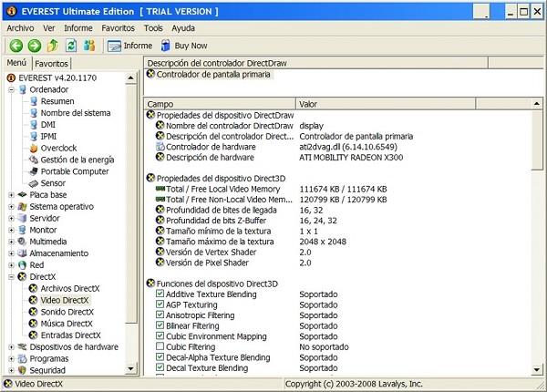Toggle AGP Texturing checkbox
This screenshot has width=547, height=392.
pyautogui.click(x=160, y=304)
